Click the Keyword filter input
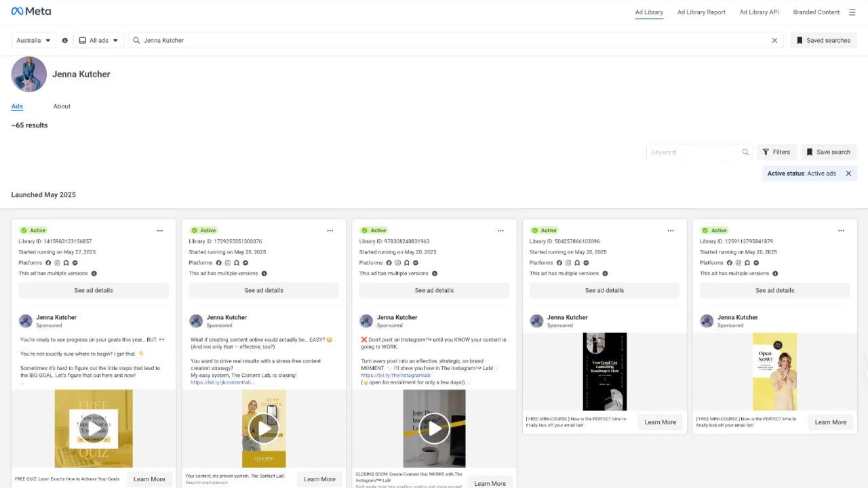 pos(699,152)
